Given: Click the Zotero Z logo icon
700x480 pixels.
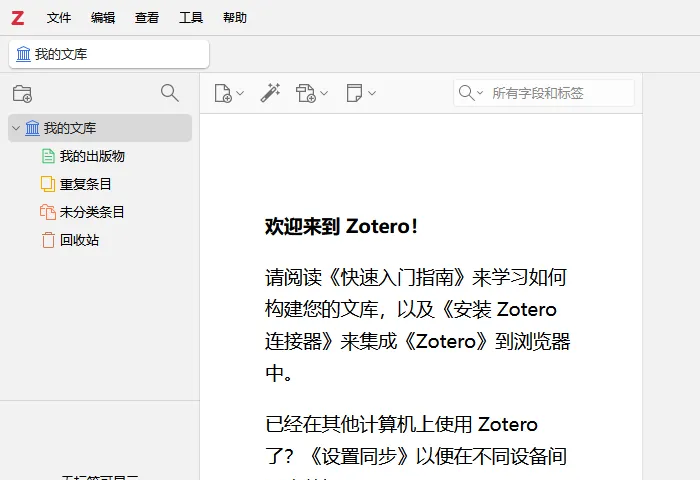Looking at the screenshot, I should pos(18,18).
